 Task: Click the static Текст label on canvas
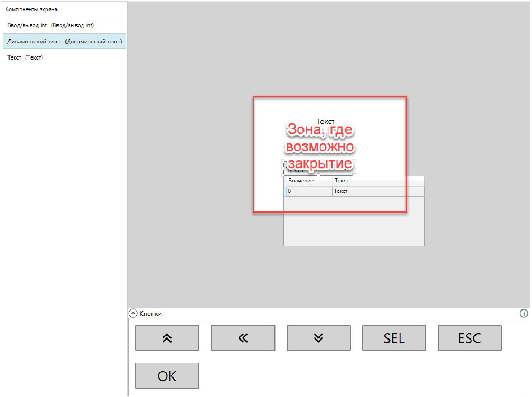pos(325,122)
